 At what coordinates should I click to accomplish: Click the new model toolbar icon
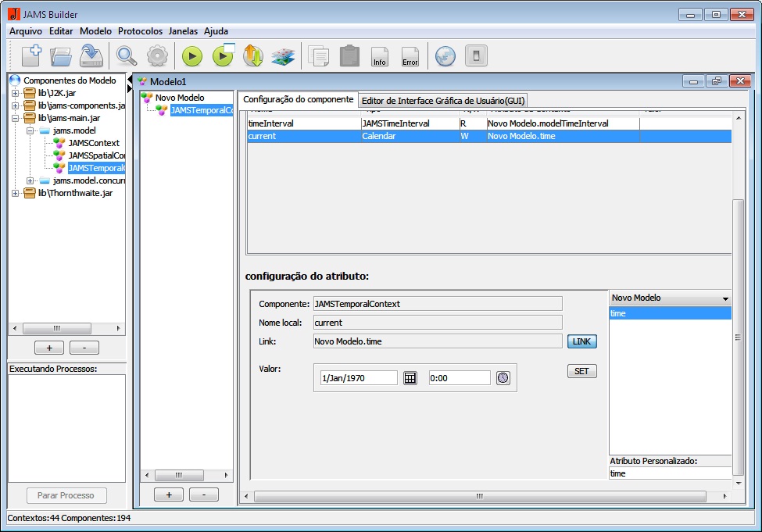click(x=30, y=55)
